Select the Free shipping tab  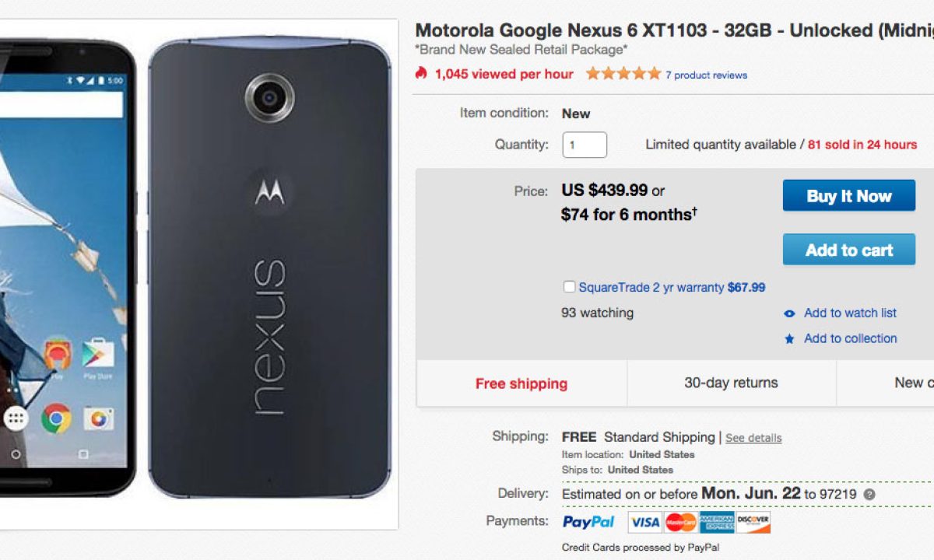(521, 383)
